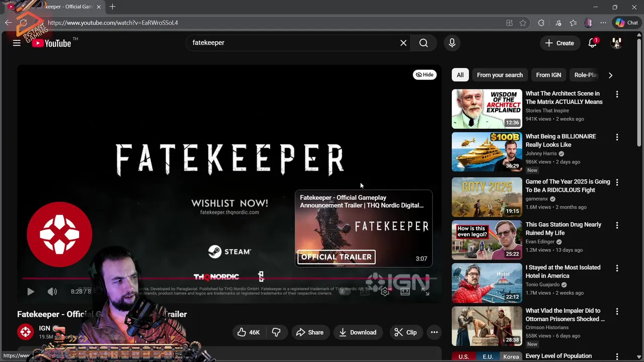Open browser extensions puzzle icon
This screenshot has height=362, width=644.
(541, 23)
